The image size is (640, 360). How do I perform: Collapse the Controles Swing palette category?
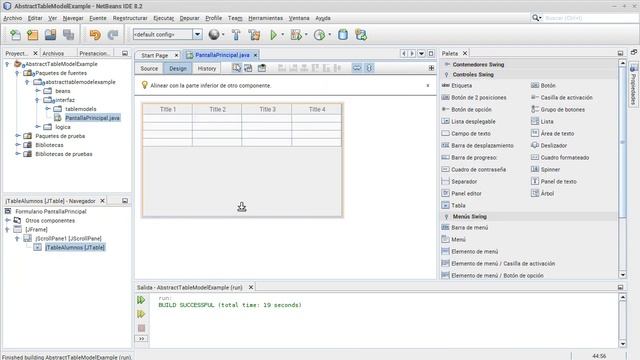[x=447, y=75]
